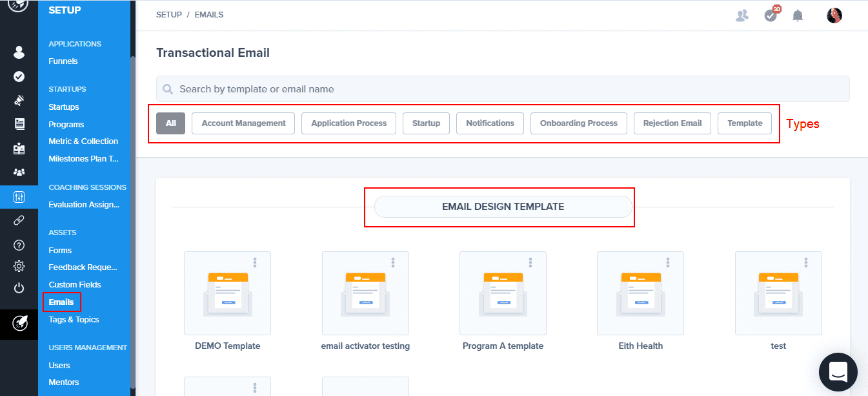868x396 pixels.
Task: Open the user profile icon in left rail
Action: pyautogui.click(x=19, y=52)
